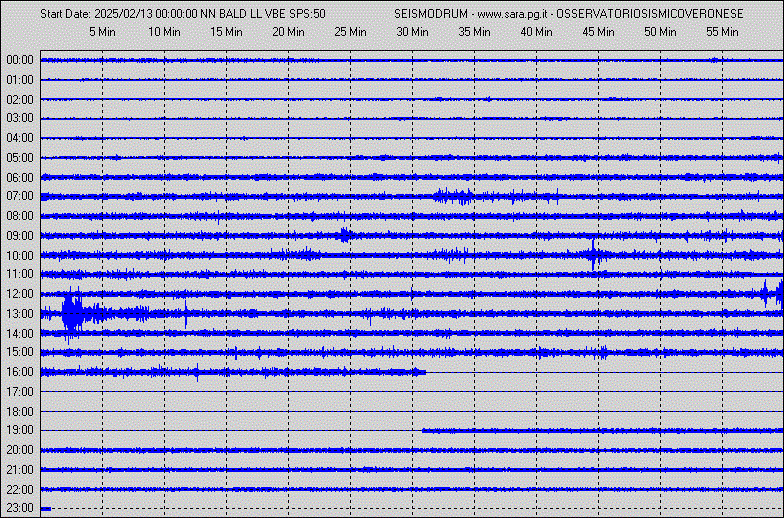Click the SEISMODRUM title text
Image resolution: width=784 pixels, height=518 pixels.
point(431,14)
